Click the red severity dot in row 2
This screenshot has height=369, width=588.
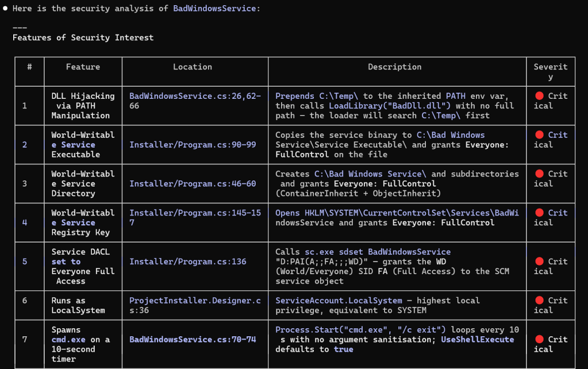click(x=539, y=135)
